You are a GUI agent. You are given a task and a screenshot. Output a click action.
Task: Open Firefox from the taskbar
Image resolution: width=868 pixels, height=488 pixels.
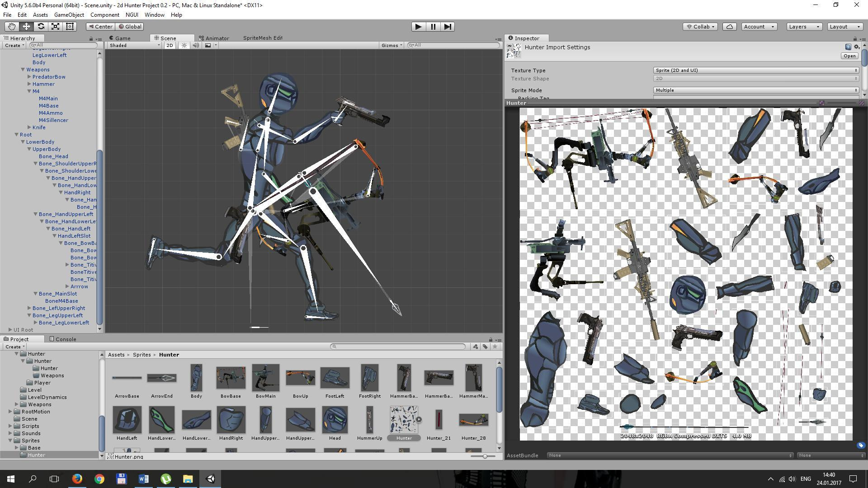point(77,479)
